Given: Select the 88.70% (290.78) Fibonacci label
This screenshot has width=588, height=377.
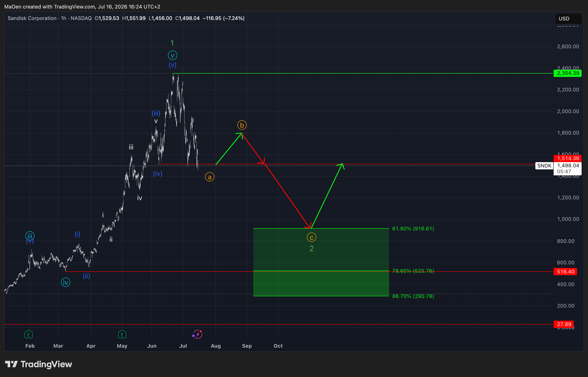Looking at the screenshot, I should (413, 296).
